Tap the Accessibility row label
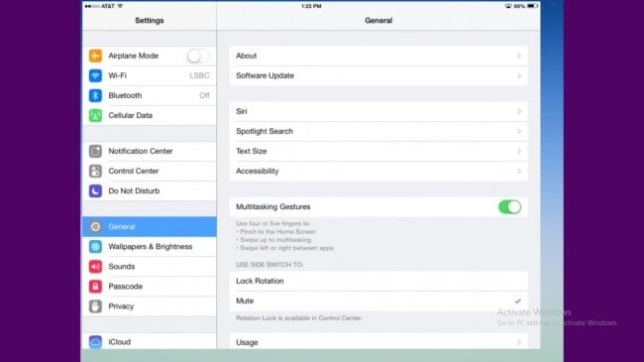The width and height of the screenshot is (644, 362). pos(258,171)
